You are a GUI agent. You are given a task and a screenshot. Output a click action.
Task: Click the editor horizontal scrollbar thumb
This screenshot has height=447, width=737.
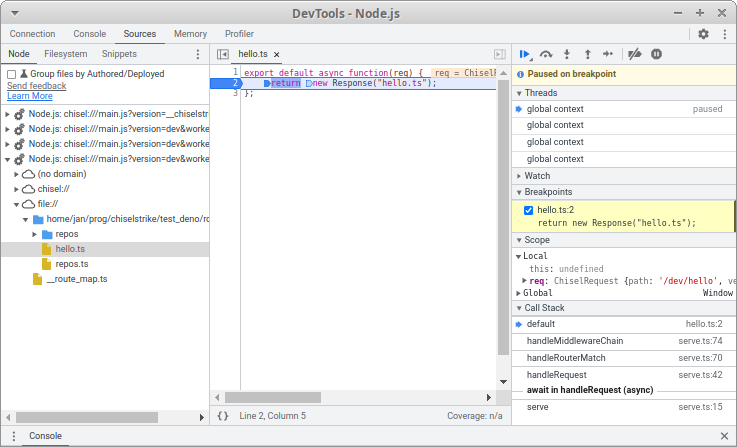pos(273,398)
